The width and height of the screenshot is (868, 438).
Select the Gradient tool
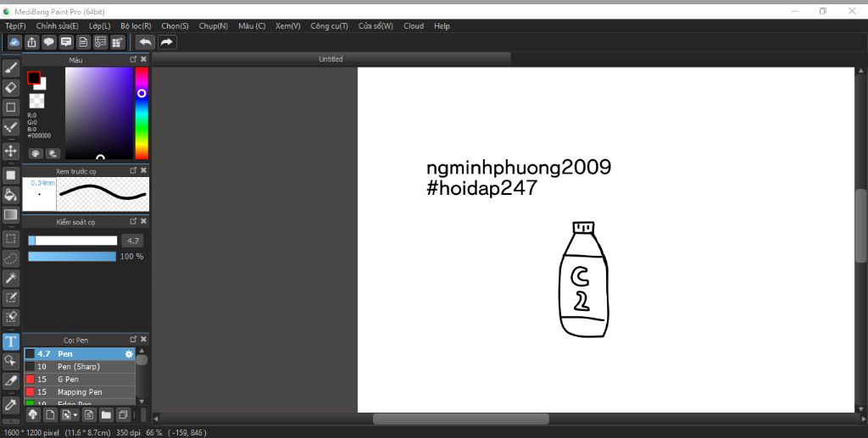(x=10, y=214)
